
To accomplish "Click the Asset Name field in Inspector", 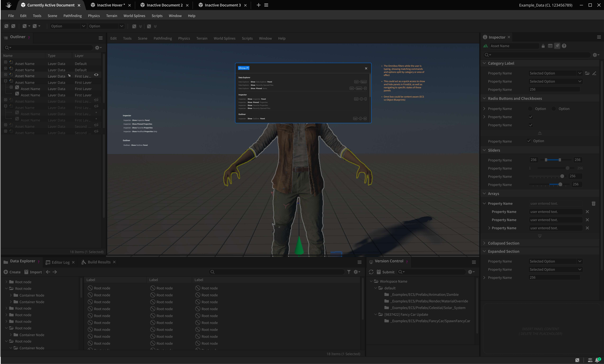I will click(514, 46).
